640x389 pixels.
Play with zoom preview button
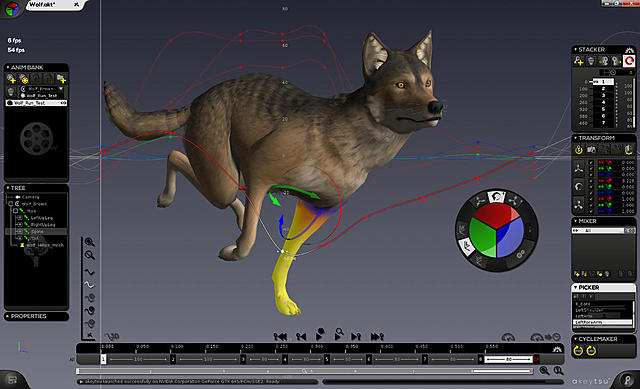(x=338, y=334)
